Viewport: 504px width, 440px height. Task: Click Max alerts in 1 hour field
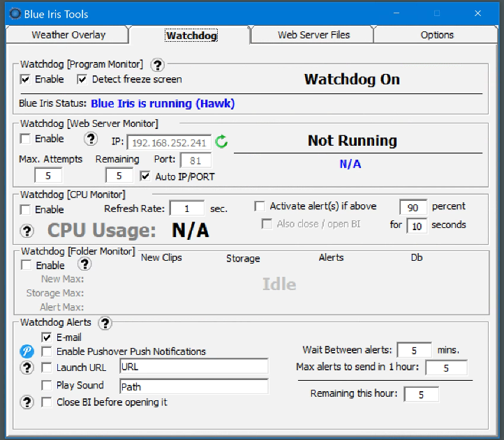[x=446, y=367]
